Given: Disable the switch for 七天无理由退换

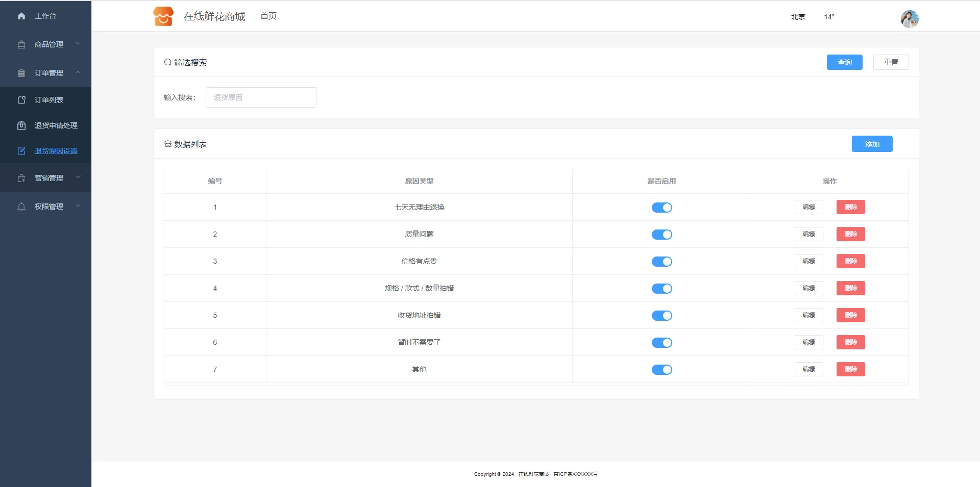Looking at the screenshot, I should [661, 208].
